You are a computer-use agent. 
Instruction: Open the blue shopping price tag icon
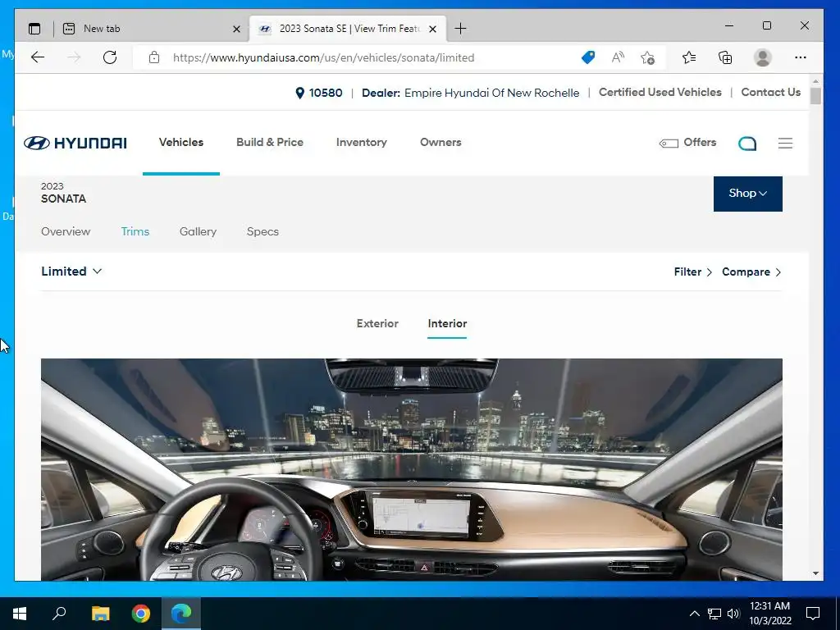587,57
